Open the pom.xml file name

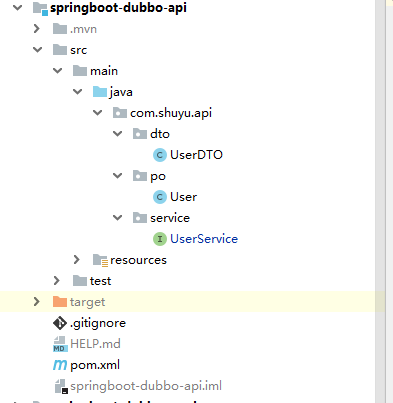coord(95,365)
